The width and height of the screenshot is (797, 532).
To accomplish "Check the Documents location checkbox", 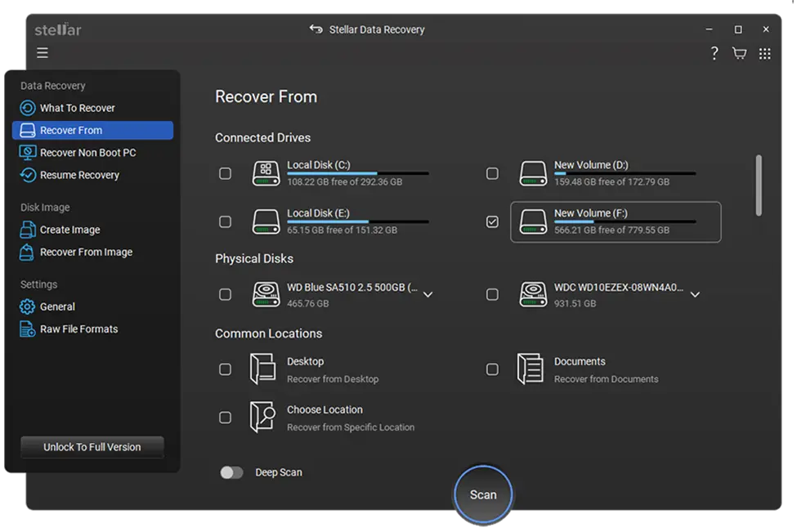I will coord(492,369).
